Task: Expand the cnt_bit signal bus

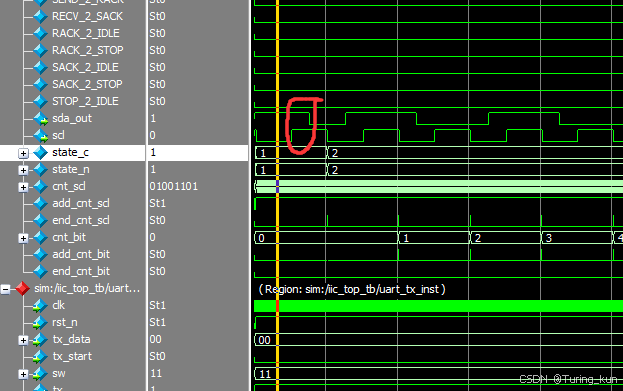Action: pos(23,238)
